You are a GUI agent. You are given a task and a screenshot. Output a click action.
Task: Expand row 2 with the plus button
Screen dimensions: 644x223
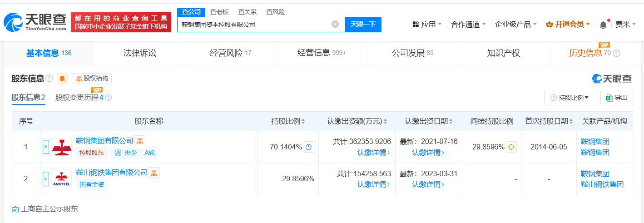click(x=45, y=179)
